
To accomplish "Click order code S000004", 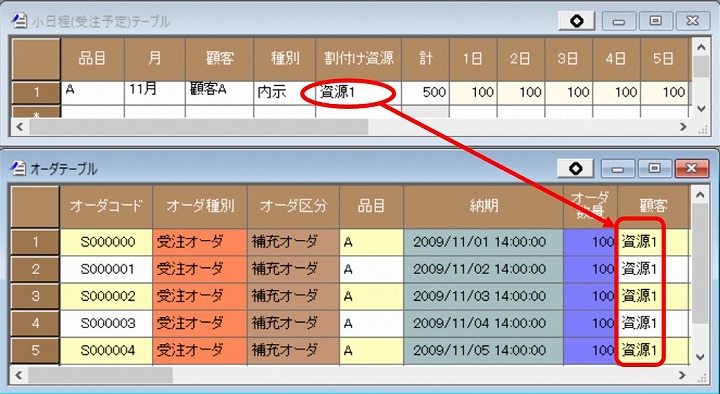I will [x=106, y=350].
